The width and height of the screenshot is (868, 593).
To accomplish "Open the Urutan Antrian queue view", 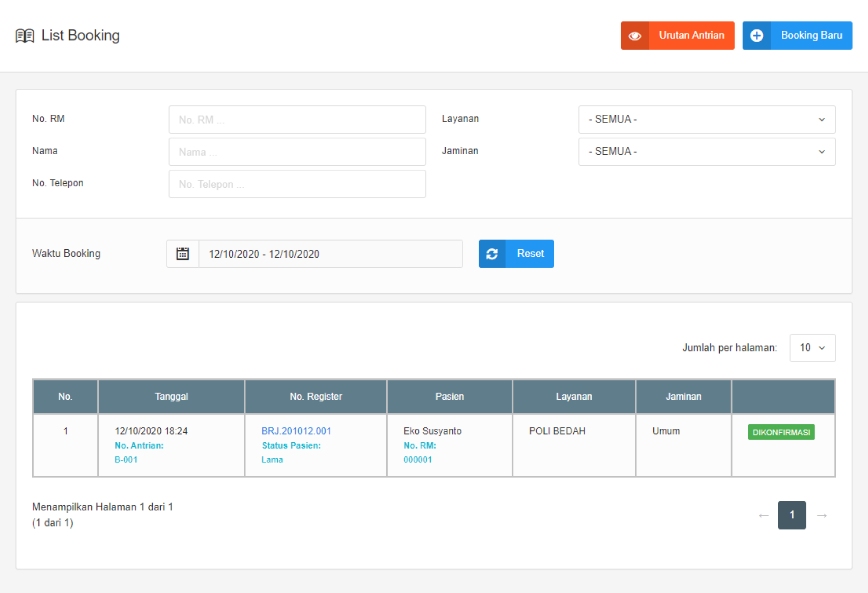I will point(691,35).
